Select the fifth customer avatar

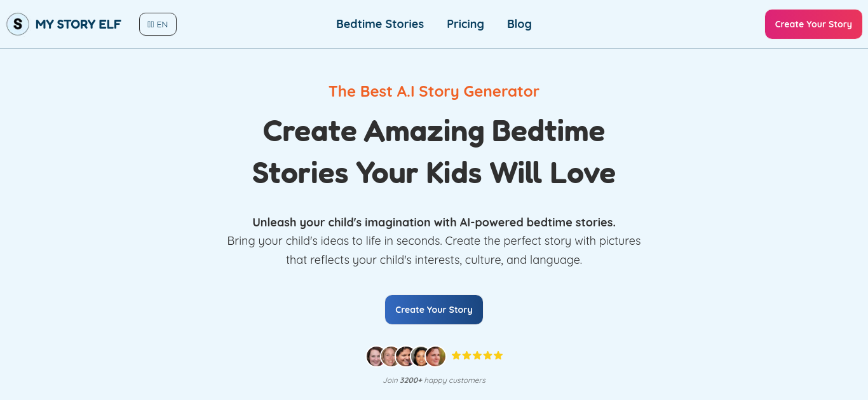click(x=436, y=356)
